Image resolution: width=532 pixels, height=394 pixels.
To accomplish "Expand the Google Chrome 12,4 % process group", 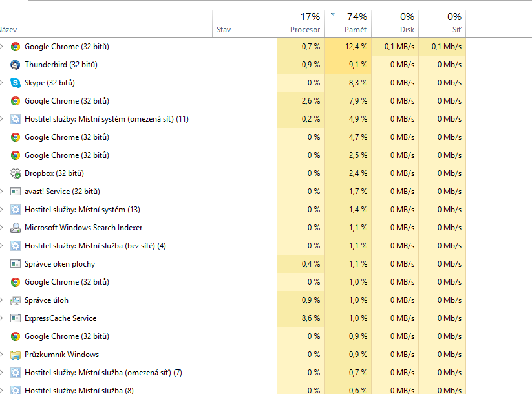I will pyautogui.click(x=2, y=47).
